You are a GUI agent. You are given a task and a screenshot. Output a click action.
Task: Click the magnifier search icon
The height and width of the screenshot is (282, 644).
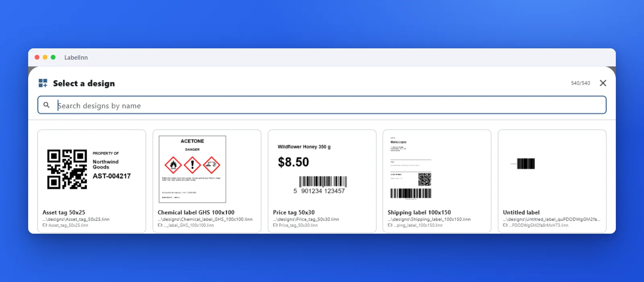pos(47,105)
